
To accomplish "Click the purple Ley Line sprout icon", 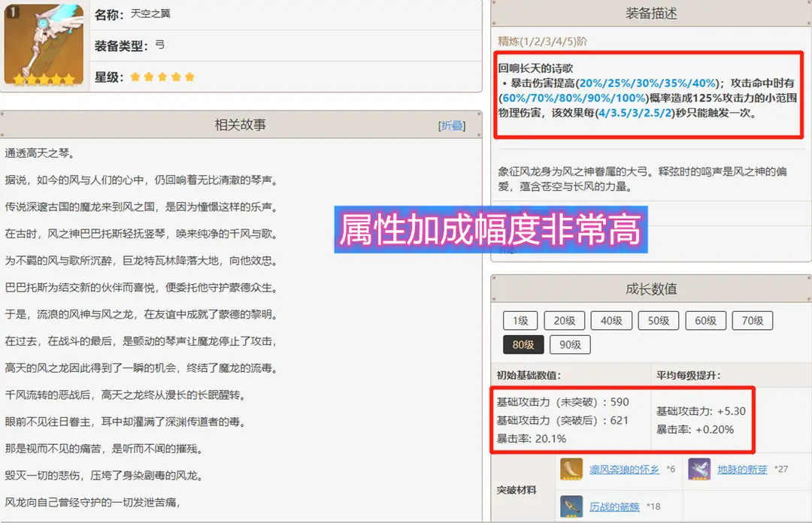I will (x=699, y=469).
